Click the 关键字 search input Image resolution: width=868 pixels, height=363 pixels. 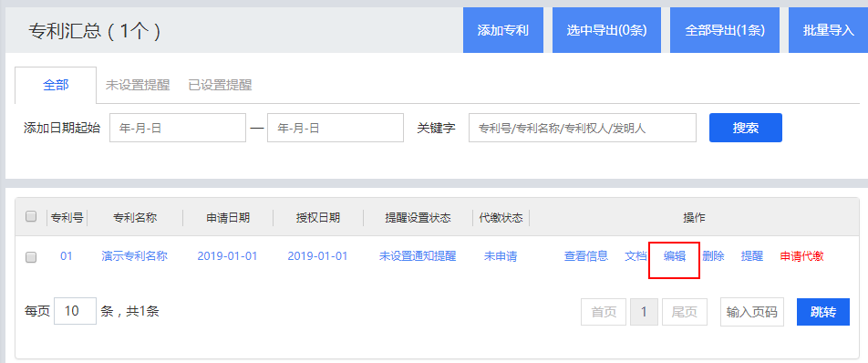point(583,128)
